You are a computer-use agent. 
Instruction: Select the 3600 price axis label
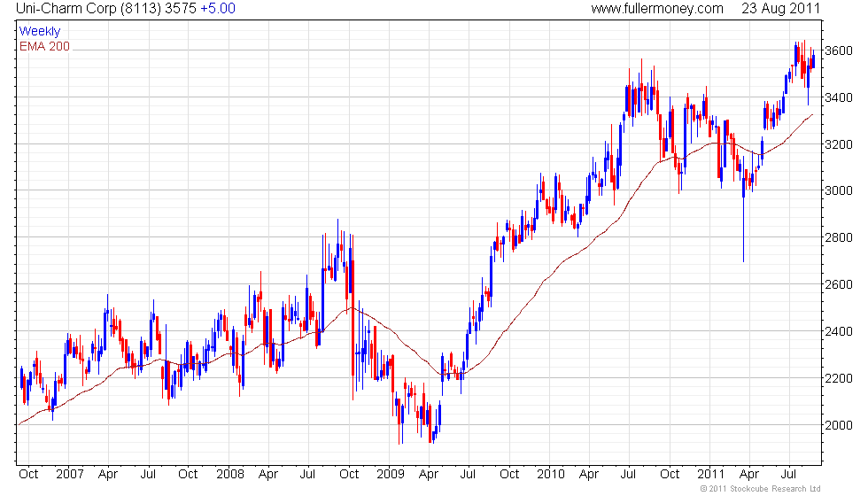[x=838, y=50]
